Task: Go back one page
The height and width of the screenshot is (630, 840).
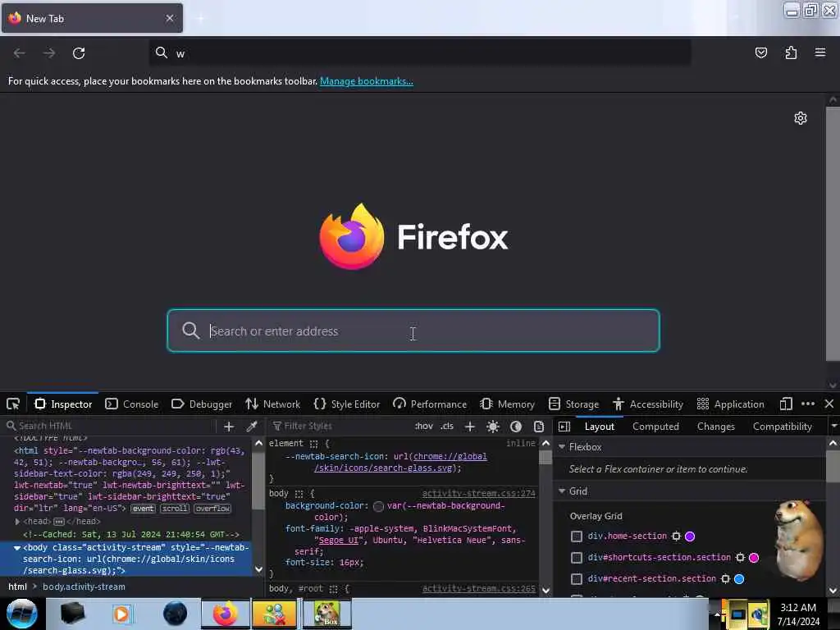Action: pyautogui.click(x=20, y=53)
